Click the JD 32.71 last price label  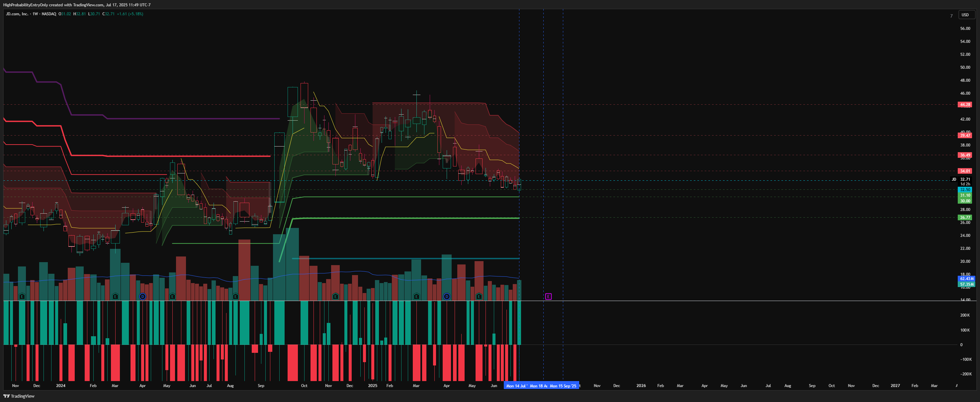[962, 179]
